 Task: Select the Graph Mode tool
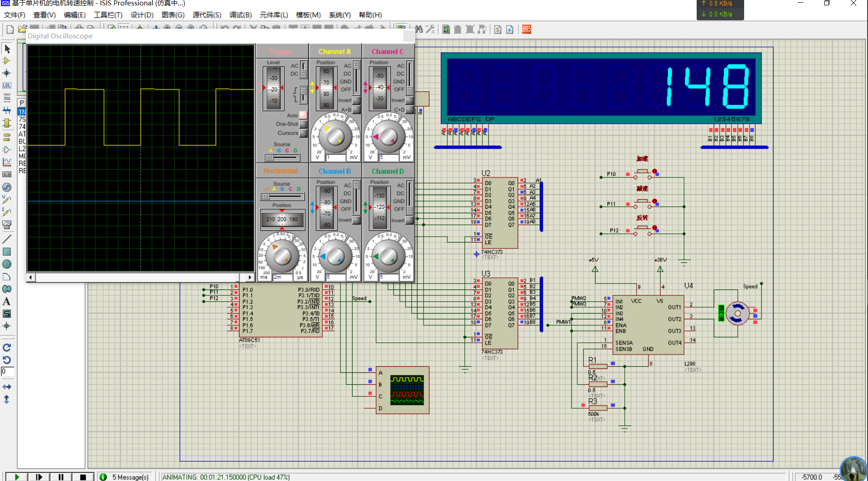click(7, 162)
